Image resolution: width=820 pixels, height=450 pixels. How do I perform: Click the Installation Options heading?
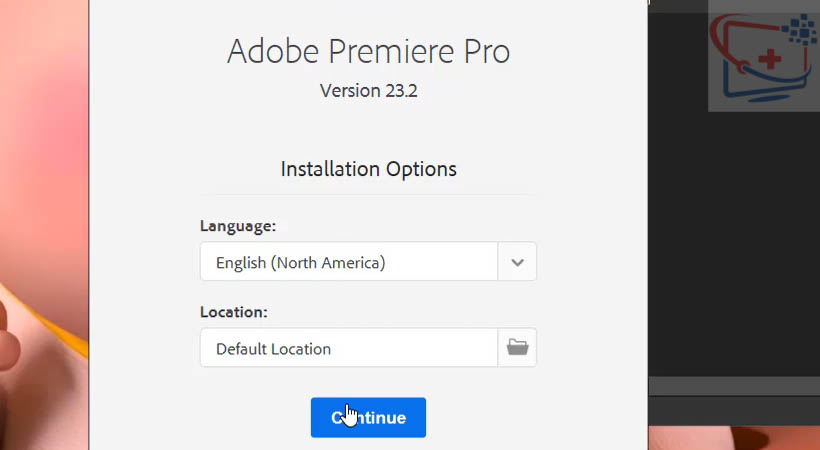point(368,169)
